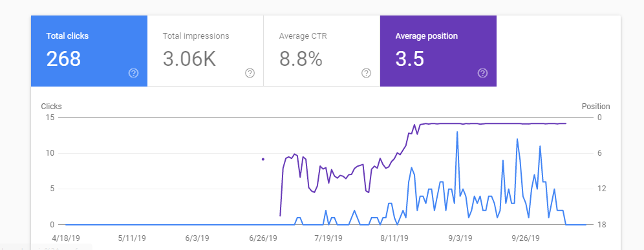Open help icon on Total clicks card
Viewport: 644px width, 250px height.
(133, 73)
